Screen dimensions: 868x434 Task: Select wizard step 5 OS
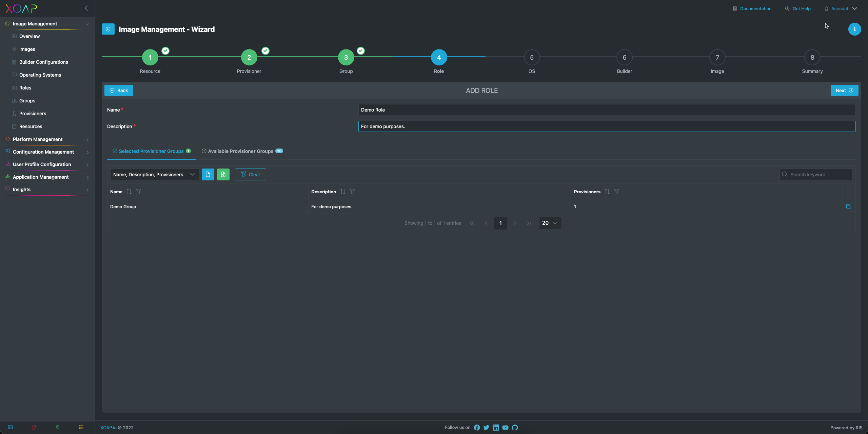tap(532, 57)
